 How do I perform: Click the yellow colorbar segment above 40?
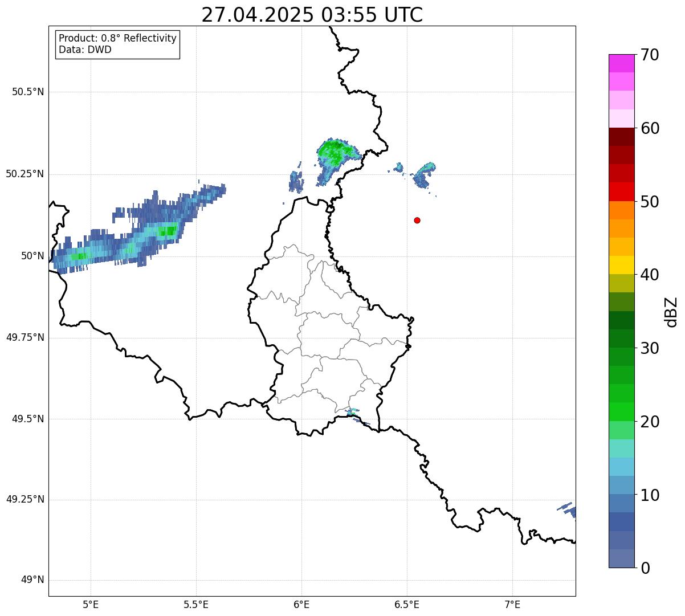pyautogui.click(x=621, y=265)
